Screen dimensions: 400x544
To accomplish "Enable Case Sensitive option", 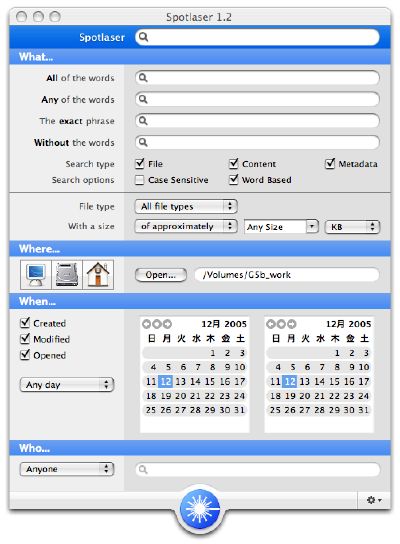I will pyautogui.click(x=139, y=180).
